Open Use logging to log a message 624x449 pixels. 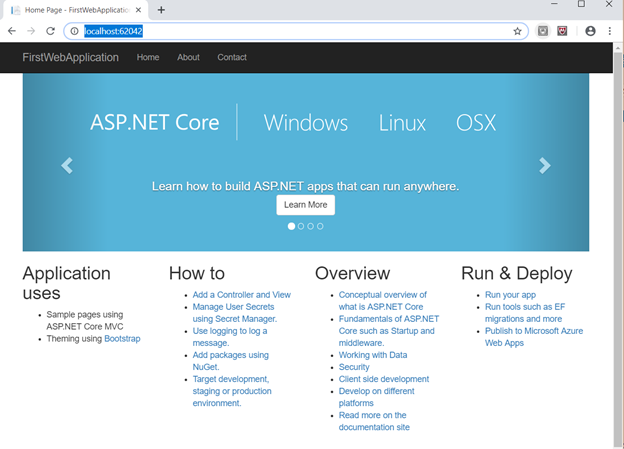coord(230,337)
